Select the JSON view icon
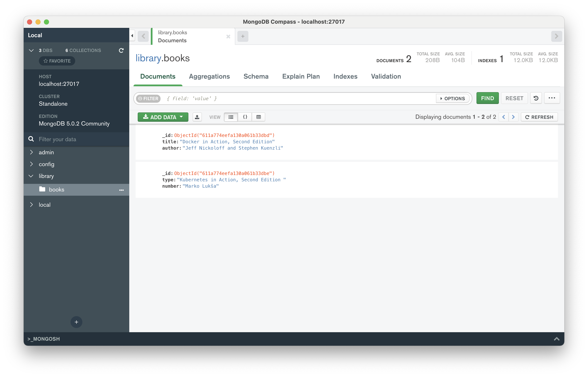The image size is (588, 377). click(x=244, y=117)
